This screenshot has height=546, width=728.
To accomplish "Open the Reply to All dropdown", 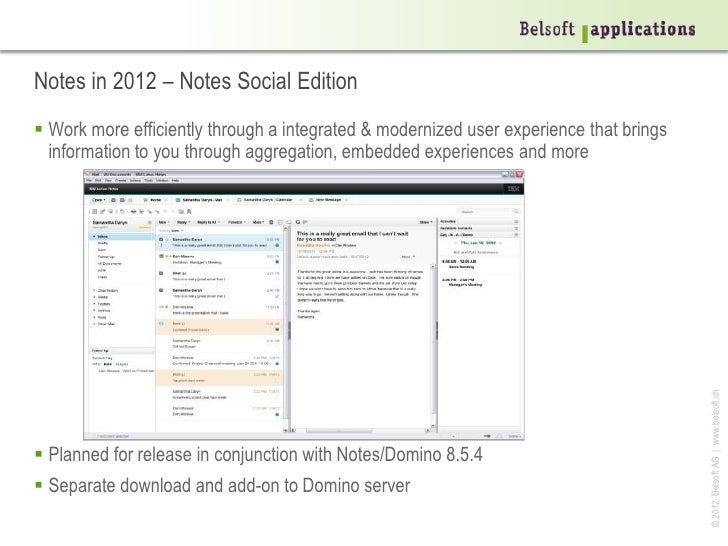I will (208, 222).
